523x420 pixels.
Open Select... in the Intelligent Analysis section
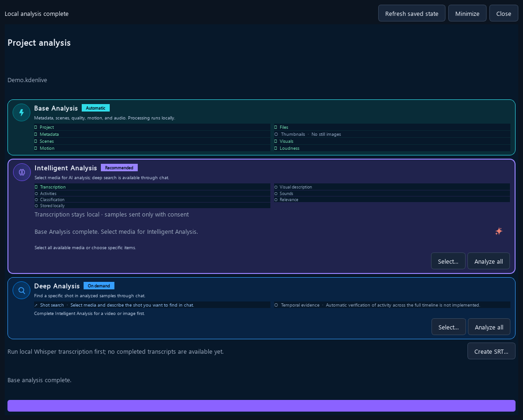448,261
